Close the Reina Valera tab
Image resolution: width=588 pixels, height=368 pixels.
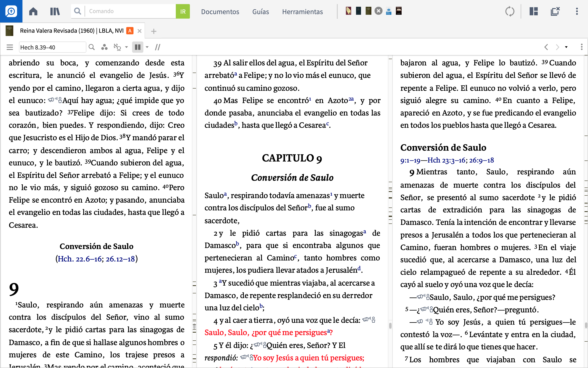pyautogui.click(x=139, y=31)
